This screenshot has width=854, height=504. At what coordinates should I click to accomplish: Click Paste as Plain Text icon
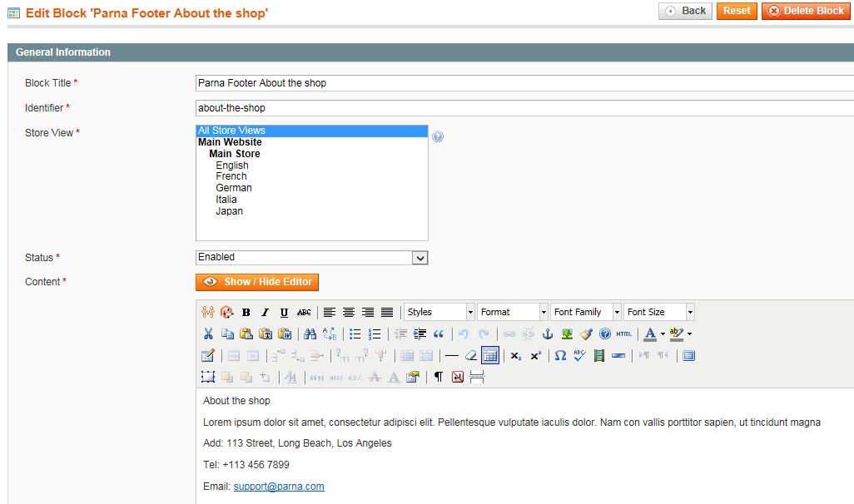[x=266, y=334]
